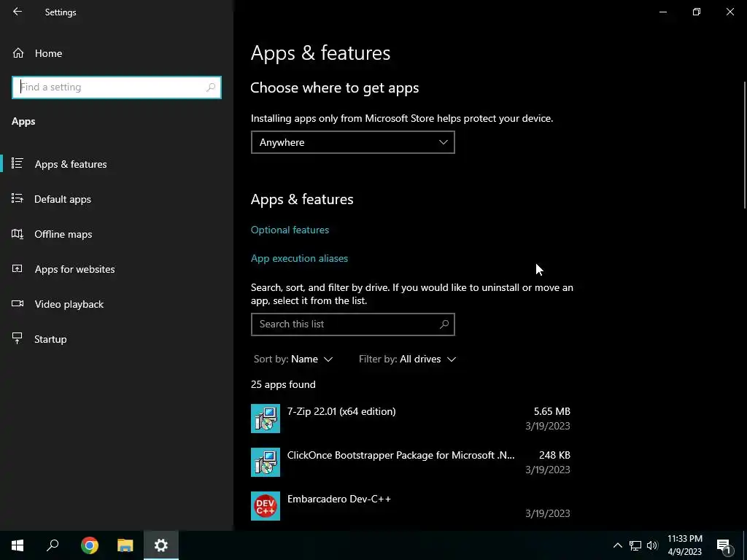Click the Find a setting magnifier icon

tap(211, 87)
